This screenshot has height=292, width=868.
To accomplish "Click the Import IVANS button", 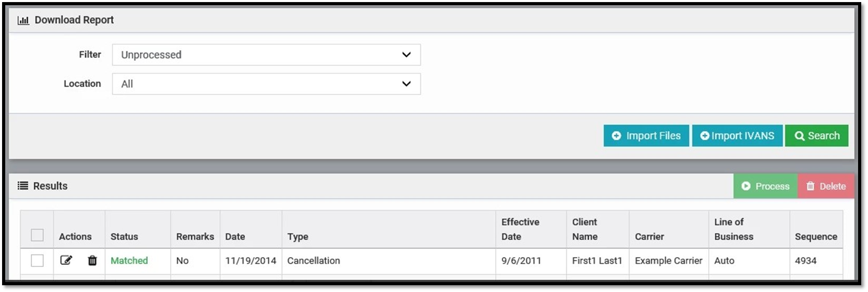I will 737,136.
